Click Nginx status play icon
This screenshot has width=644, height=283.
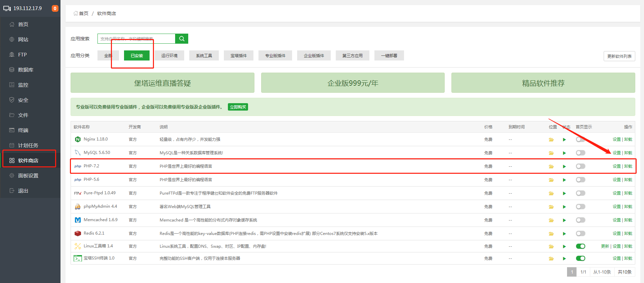coord(564,139)
